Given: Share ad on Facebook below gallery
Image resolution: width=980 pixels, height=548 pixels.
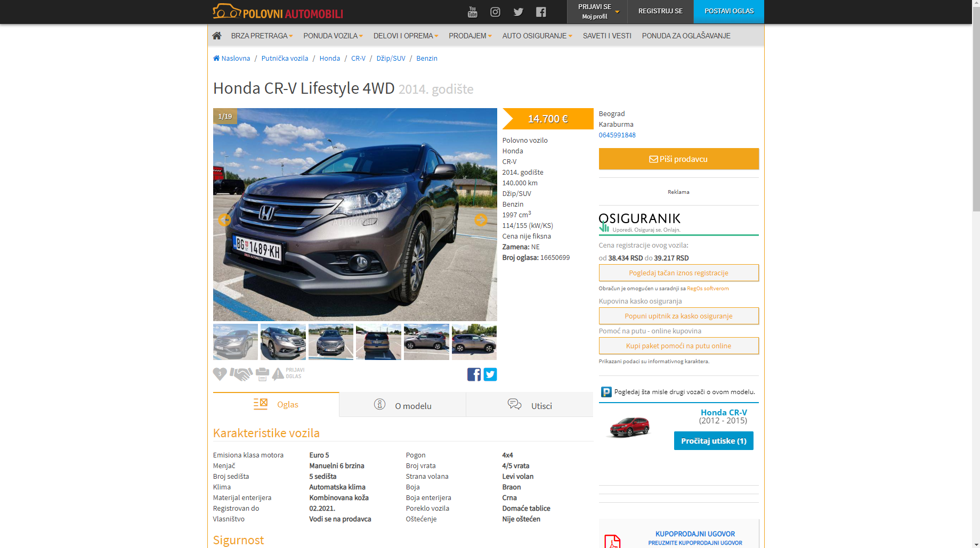Looking at the screenshot, I should click(x=474, y=374).
